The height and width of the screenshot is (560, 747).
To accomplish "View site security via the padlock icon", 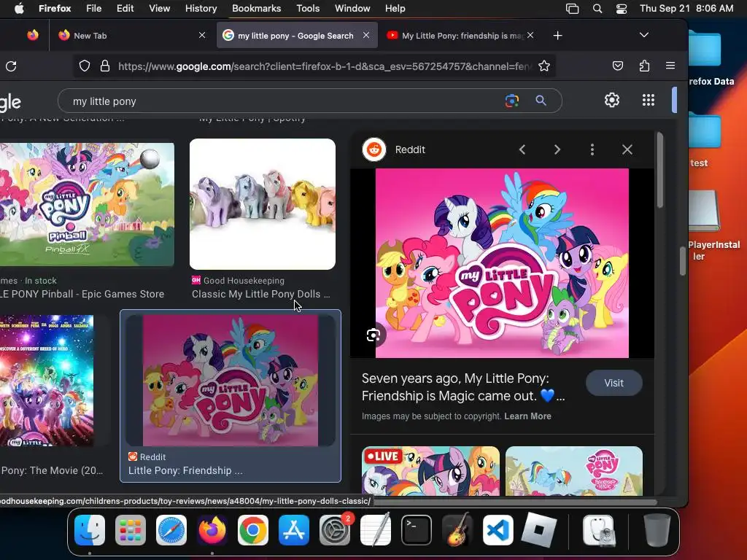I will (x=105, y=66).
